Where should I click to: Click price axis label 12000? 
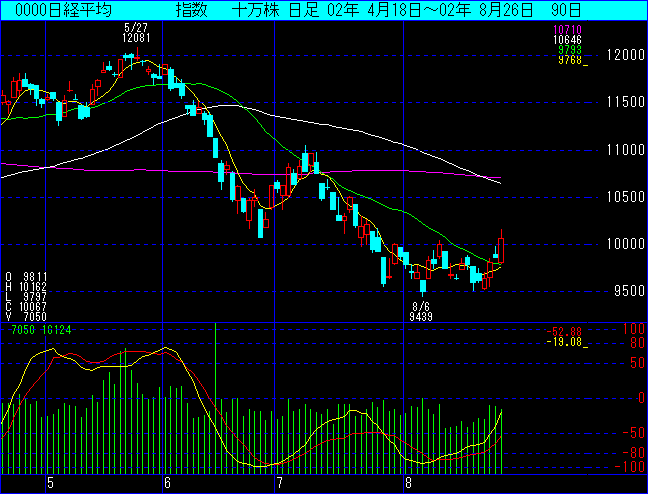point(626,55)
